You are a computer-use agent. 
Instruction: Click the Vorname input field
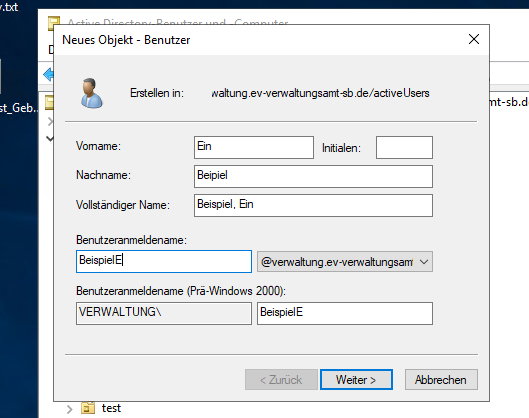pos(254,147)
